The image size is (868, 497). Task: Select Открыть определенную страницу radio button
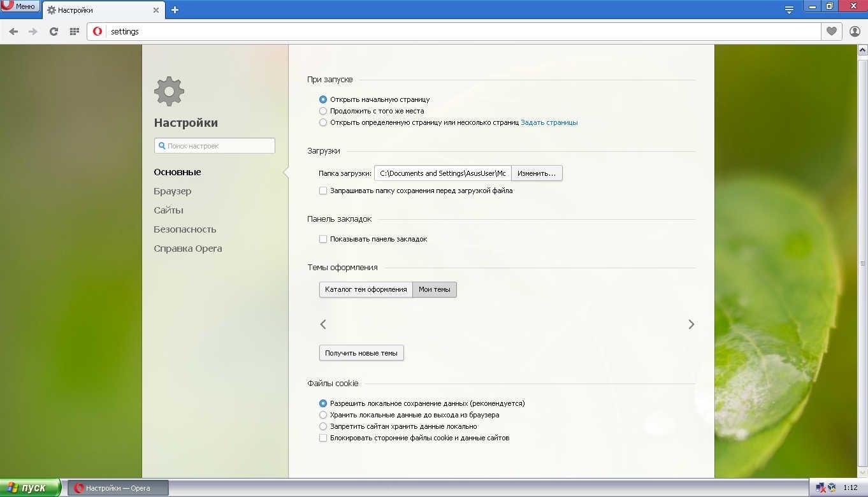[323, 122]
